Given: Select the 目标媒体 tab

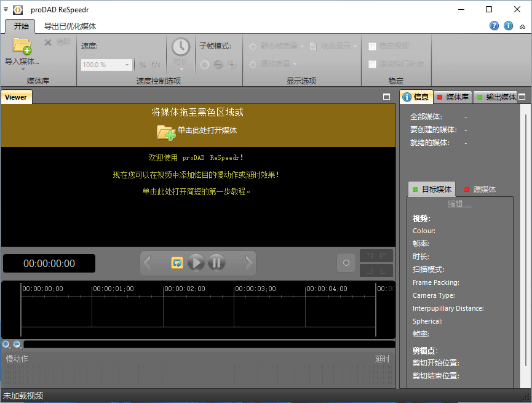Looking at the screenshot, I should coord(432,189).
